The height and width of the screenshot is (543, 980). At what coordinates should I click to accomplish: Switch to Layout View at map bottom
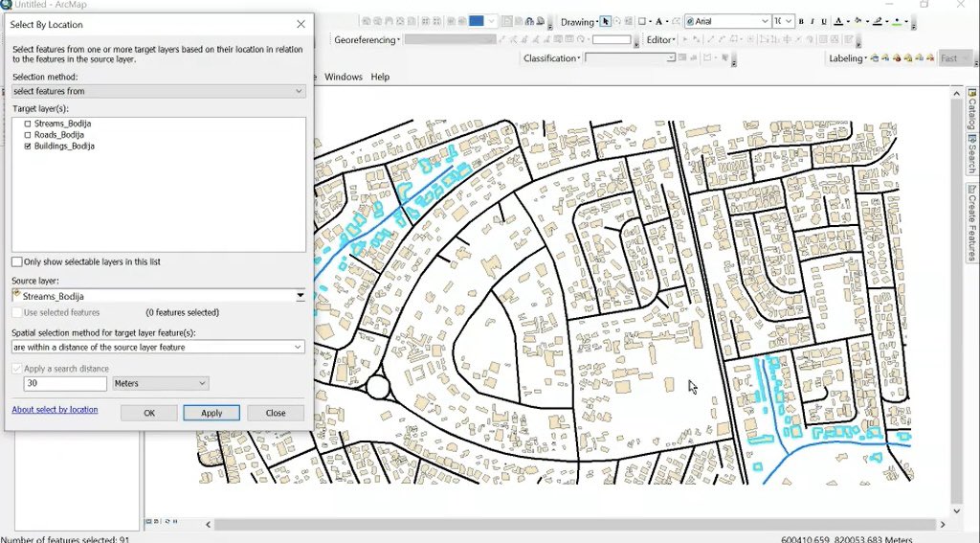point(157,521)
